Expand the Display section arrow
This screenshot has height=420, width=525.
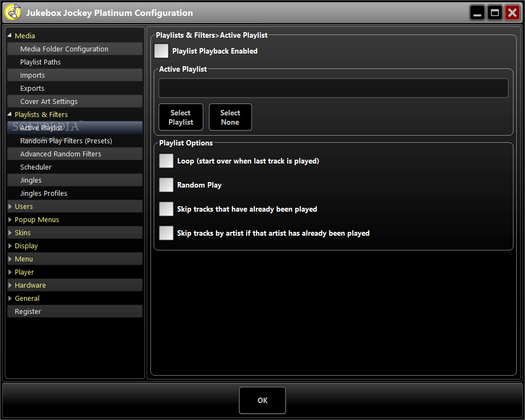(x=10, y=246)
